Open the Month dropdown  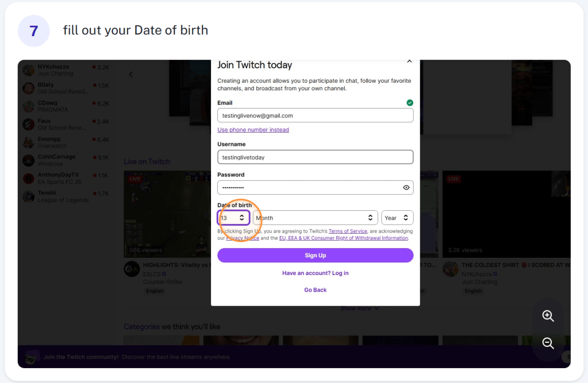[316, 218]
